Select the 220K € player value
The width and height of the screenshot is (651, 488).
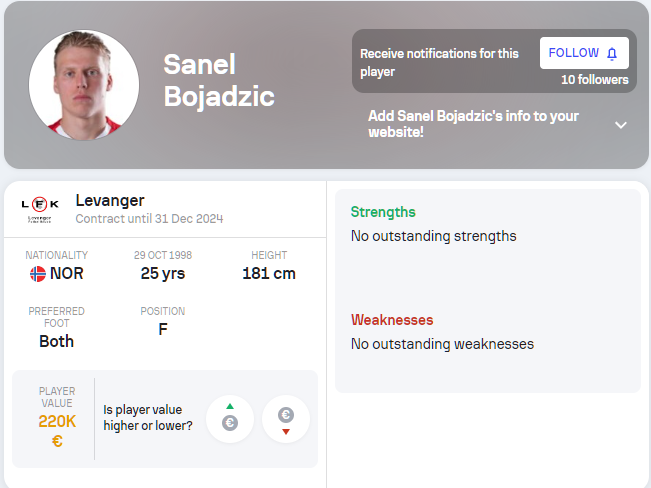click(57, 431)
